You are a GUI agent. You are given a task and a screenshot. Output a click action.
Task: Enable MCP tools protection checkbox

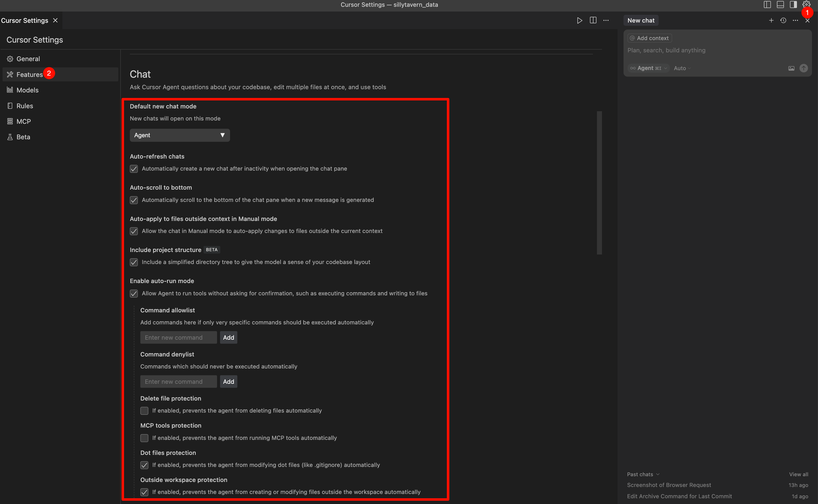pyautogui.click(x=144, y=438)
